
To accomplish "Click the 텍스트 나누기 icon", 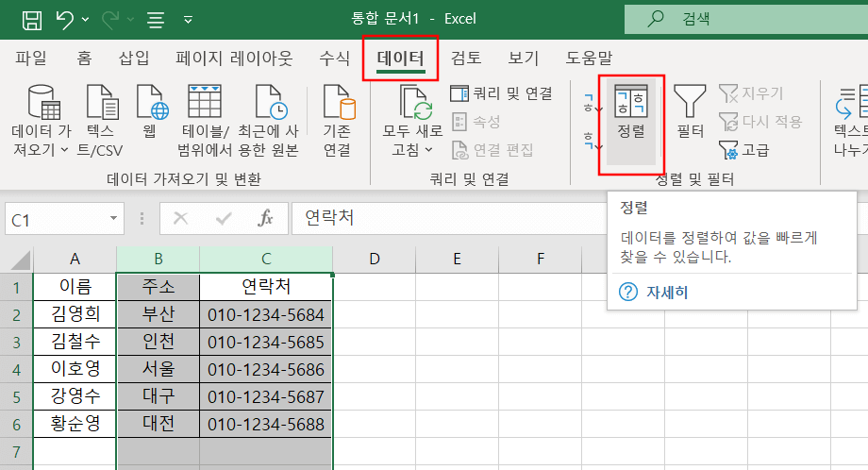I will pyautogui.click(x=851, y=120).
